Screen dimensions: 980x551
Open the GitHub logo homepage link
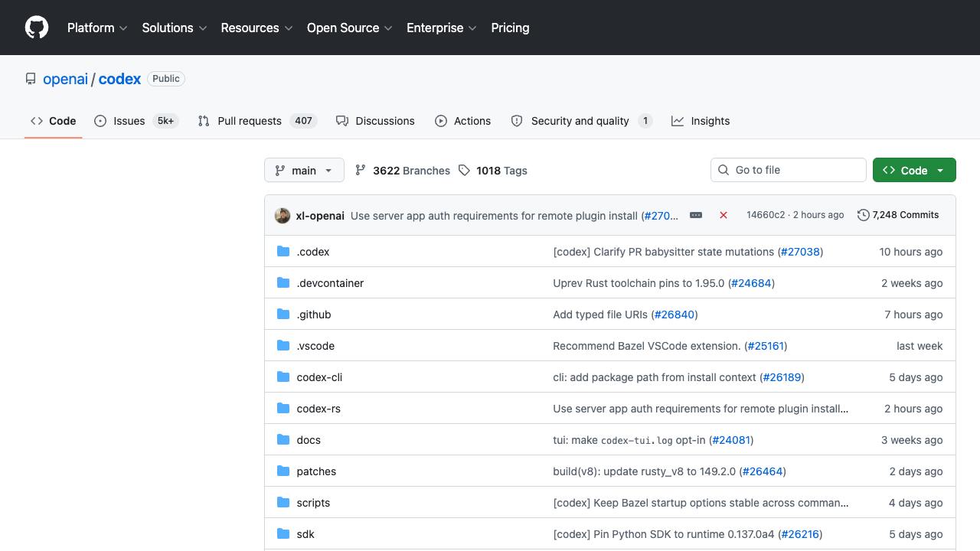tap(37, 28)
